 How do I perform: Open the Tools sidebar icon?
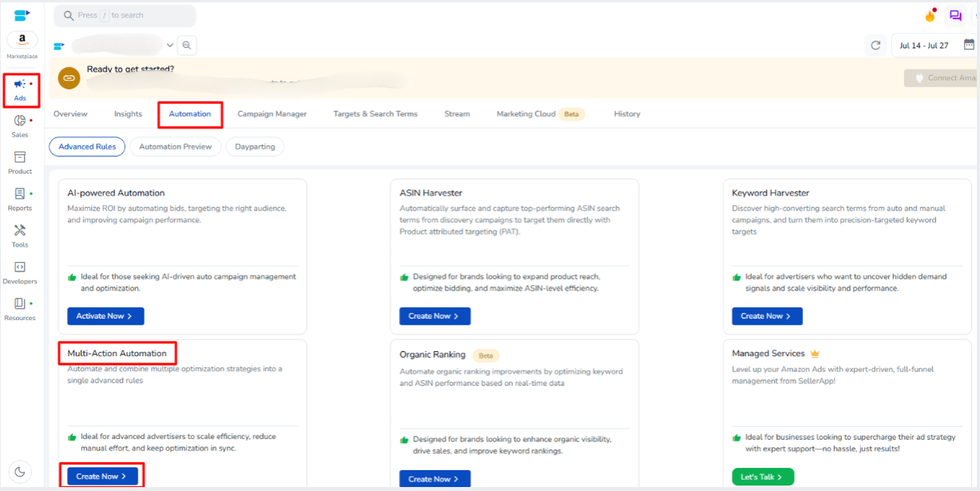coord(20,236)
